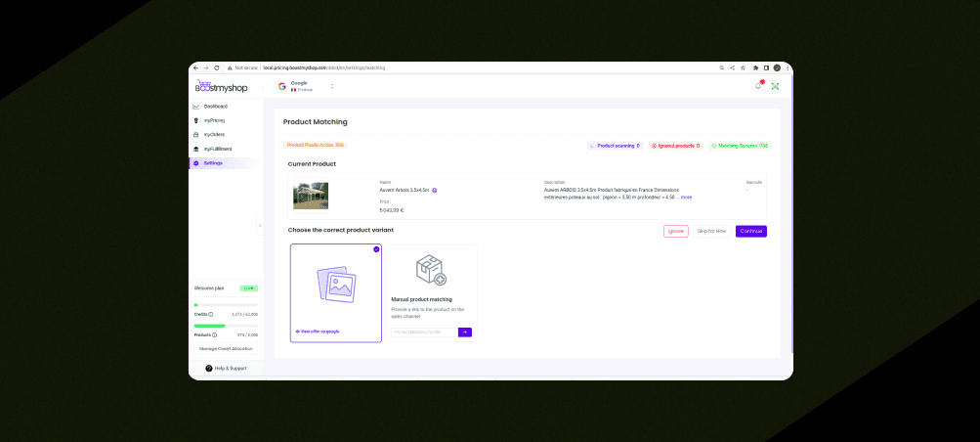Submit URL with purple arrow button
Image resolution: width=980 pixels, height=442 pixels.
click(x=465, y=332)
